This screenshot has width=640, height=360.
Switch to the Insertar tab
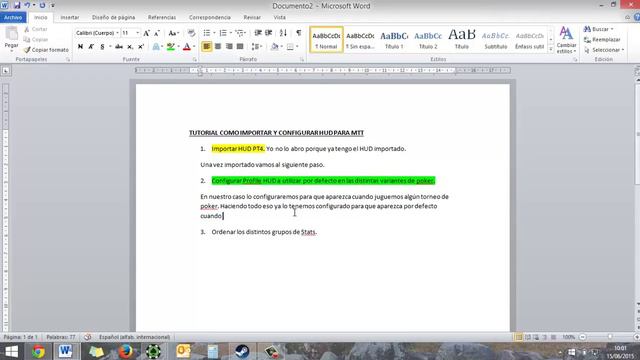point(70,18)
